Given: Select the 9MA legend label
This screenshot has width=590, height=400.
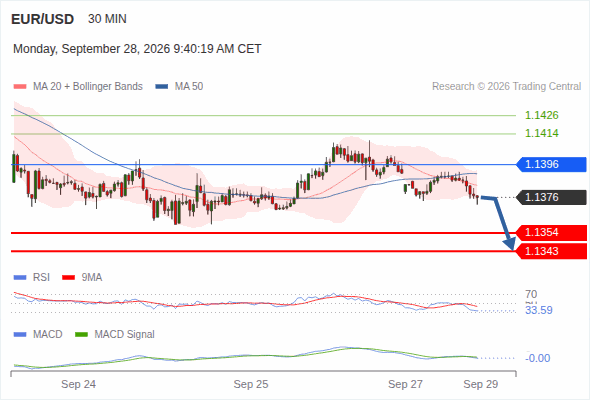Looking at the screenshot, I should (x=92, y=278).
